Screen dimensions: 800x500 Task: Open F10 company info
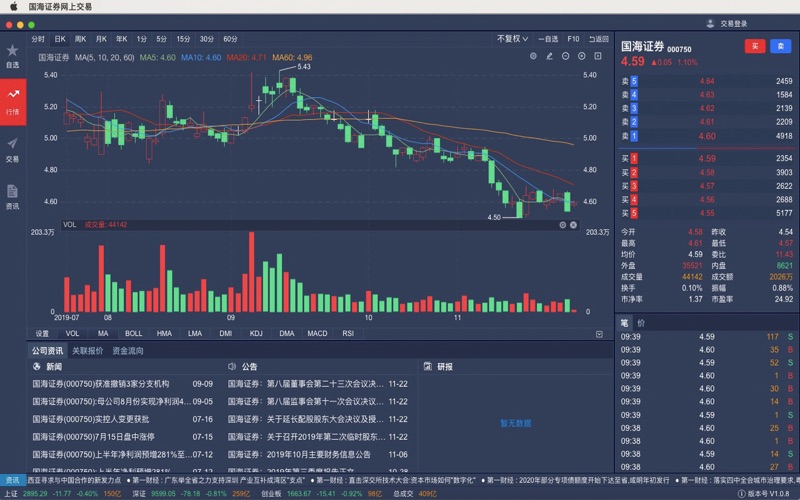click(x=573, y=39)
